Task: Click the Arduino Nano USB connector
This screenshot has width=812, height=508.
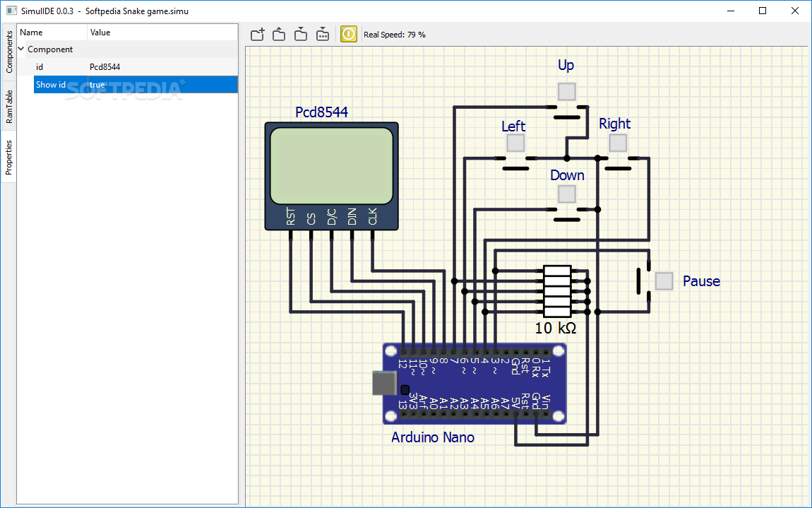Action: (383, 384)
